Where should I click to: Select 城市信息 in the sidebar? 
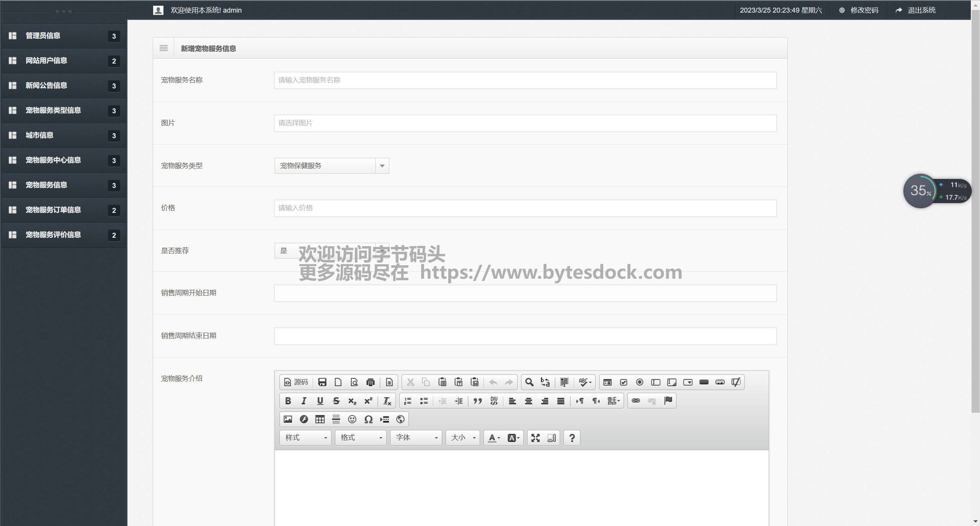click(x=39, y=135)
